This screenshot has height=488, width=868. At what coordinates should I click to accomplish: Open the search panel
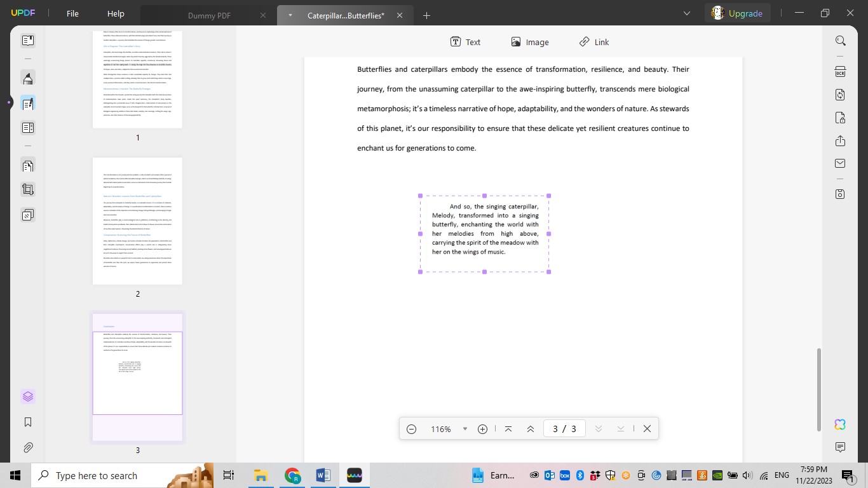(840, 40)
